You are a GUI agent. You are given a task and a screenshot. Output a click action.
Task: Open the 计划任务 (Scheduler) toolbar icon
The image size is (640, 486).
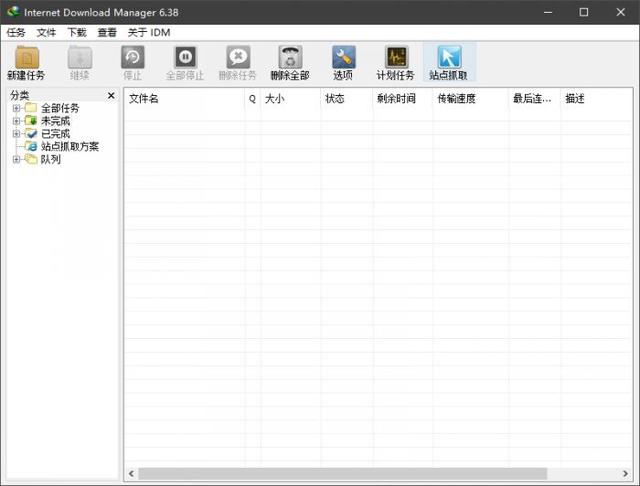tap(395, 58)
